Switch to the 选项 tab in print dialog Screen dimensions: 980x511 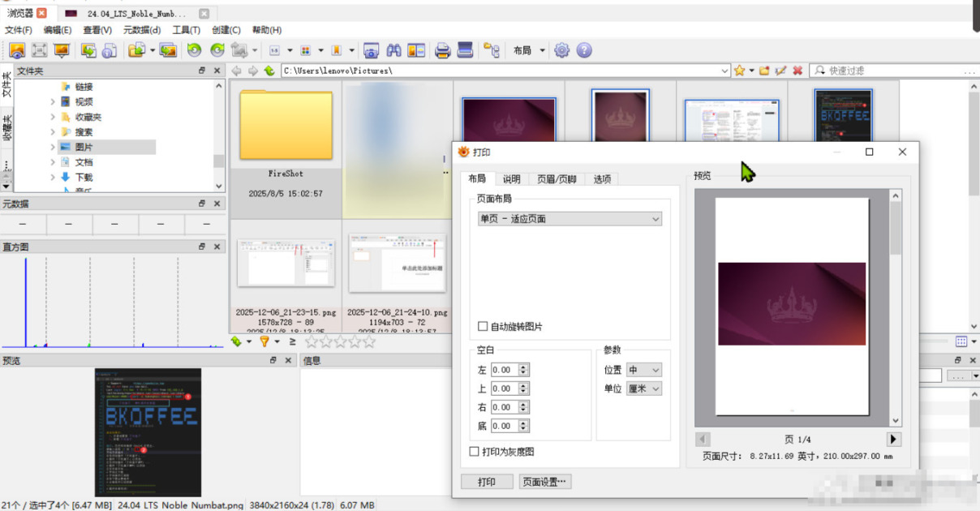(602, 179)
